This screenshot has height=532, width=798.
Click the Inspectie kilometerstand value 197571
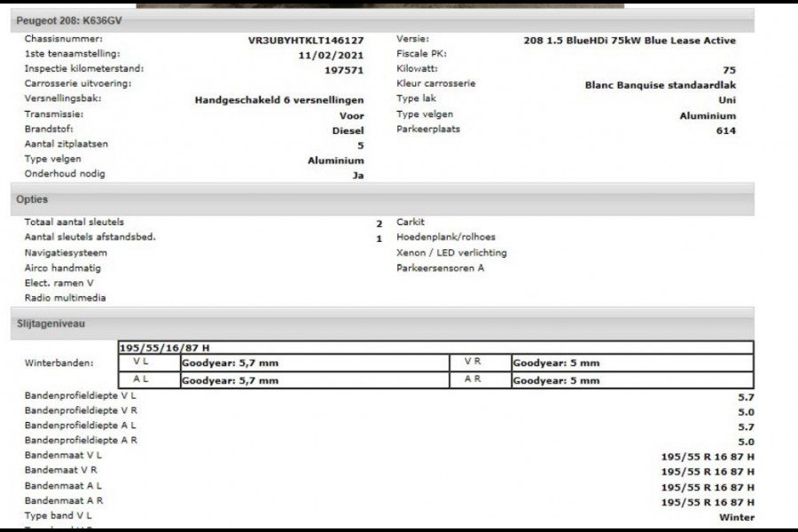tap(347, 67)
